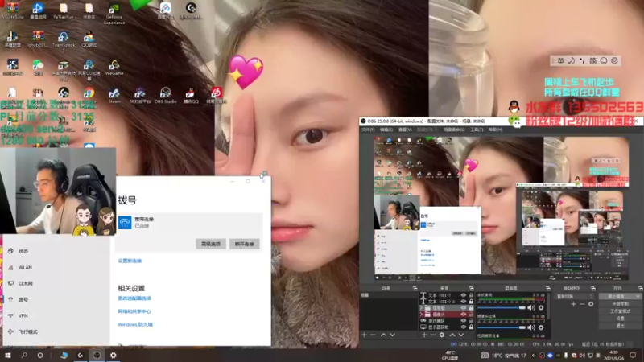Viewport: 644px width, 362px height.
Task: Move selected source up with arrow icon
Action: (x=452, y=335)
